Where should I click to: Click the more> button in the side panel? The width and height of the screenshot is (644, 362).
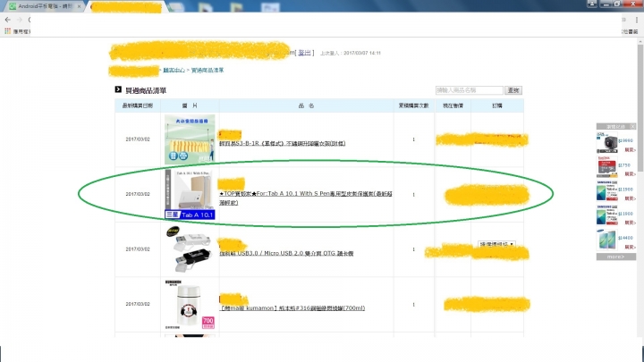coord(616,257)
